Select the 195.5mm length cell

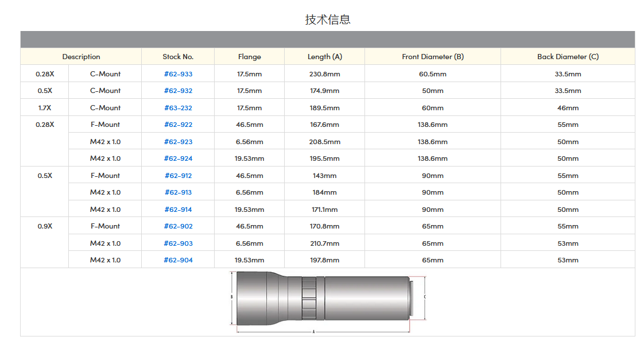point(324,158)
